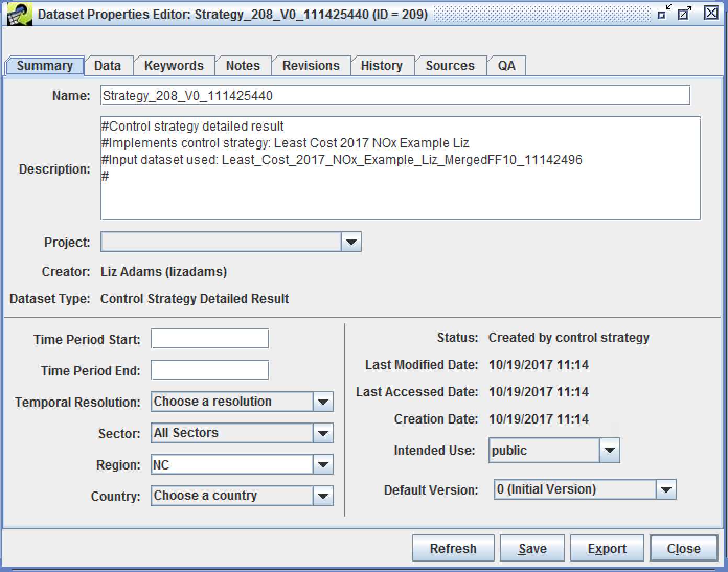Click the '#Input dataset used' description line
Viewport: 728px width, 572px height.
coord(342,160)
